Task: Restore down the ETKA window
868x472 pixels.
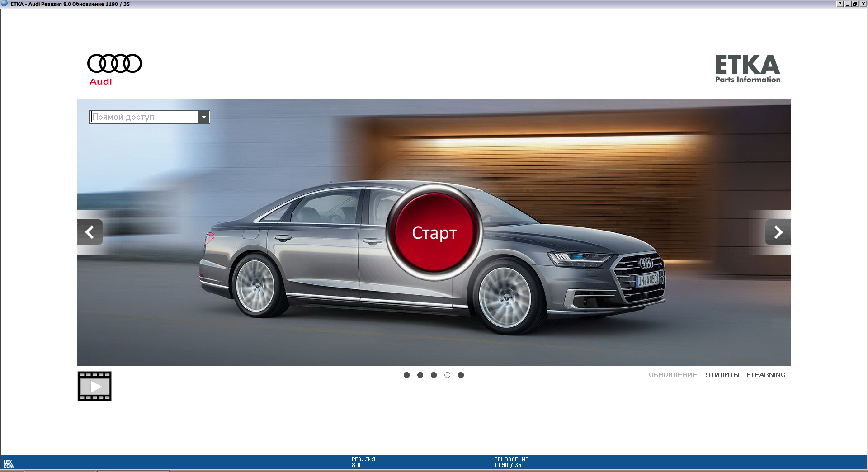Action: click(855, 4)
